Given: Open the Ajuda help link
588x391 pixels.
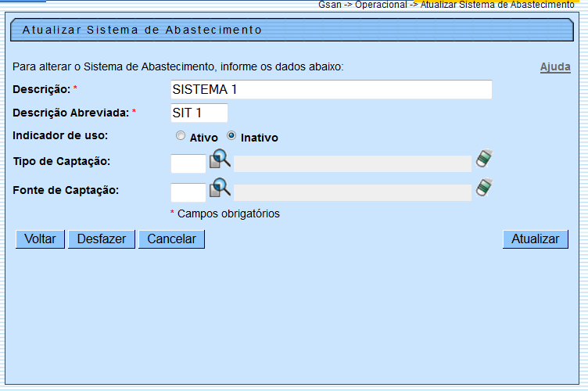Looking at the screenshot, I should 555,67.
